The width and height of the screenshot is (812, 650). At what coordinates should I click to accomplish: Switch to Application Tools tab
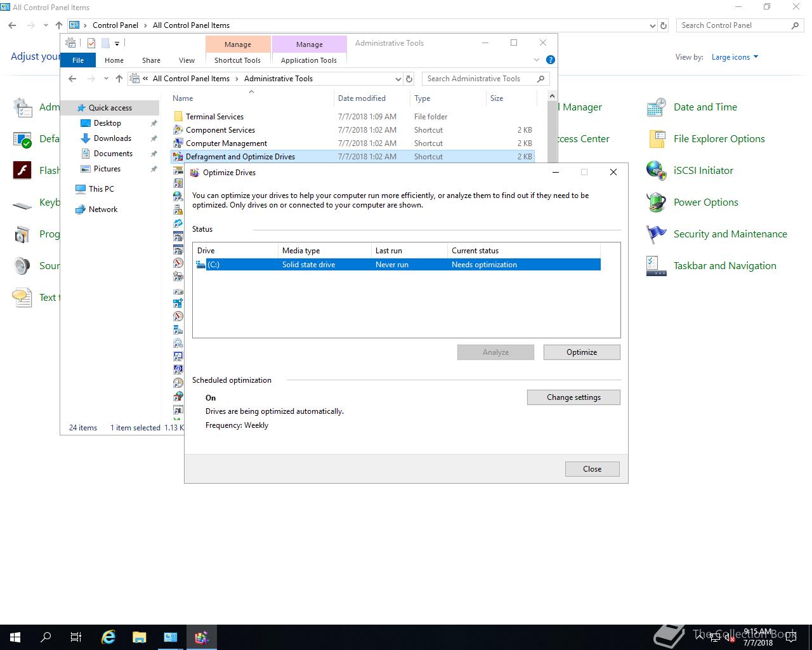[309, 60]
